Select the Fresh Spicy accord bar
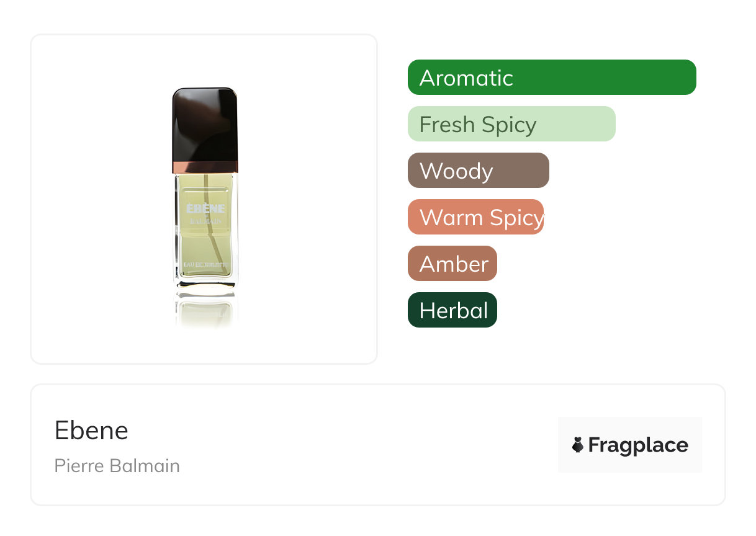This screenshot has height=536, width=756. (x=511, y=124)
